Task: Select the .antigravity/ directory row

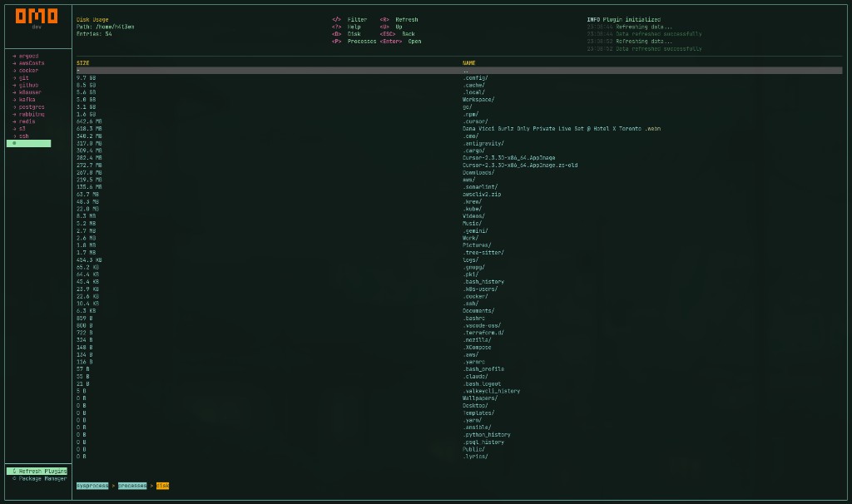Action: click(459, 143)
